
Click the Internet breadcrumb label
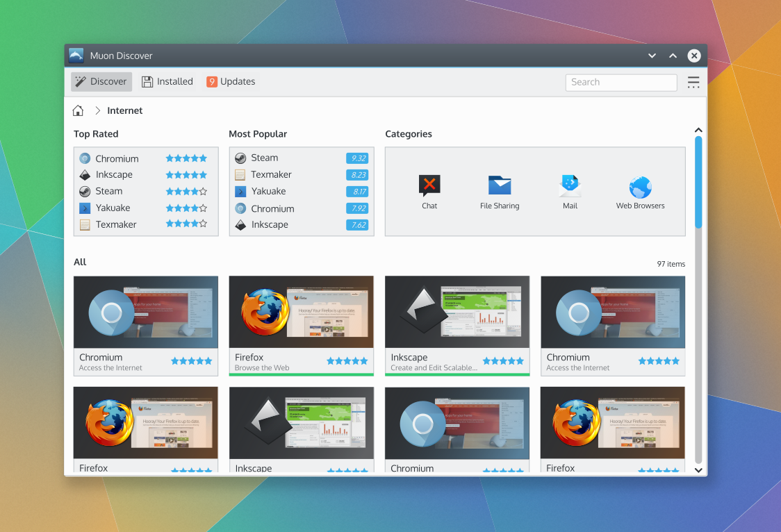(x=125, y=110)
